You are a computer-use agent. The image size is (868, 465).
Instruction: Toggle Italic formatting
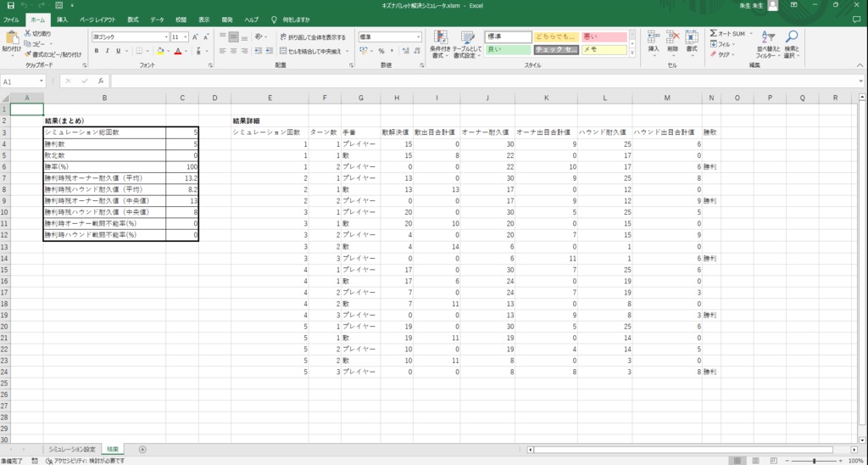point(108,51)
